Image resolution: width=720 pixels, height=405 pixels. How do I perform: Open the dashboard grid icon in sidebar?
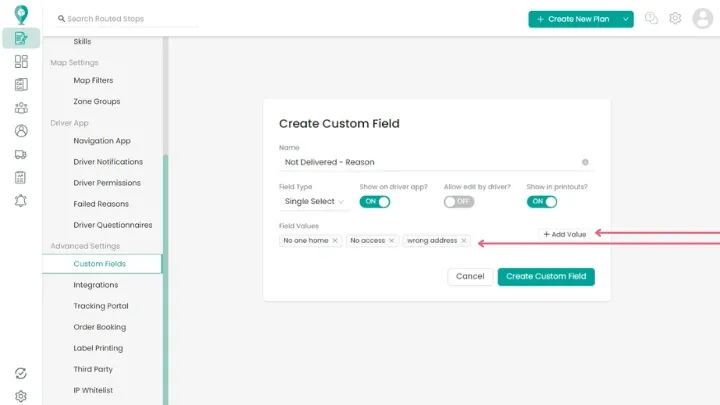click(21, 62)
